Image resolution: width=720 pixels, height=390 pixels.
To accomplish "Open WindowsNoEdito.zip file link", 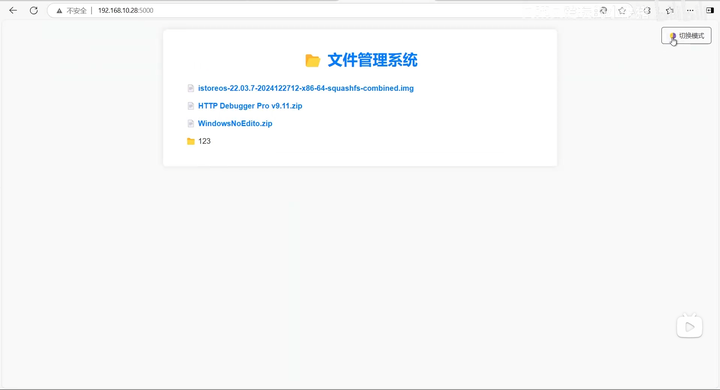I will click(235, 123).
